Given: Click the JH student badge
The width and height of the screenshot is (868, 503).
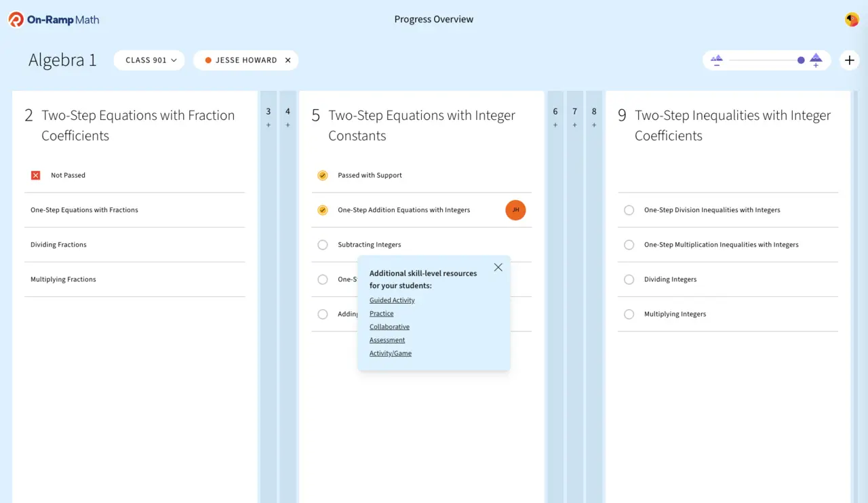Looking at the screenshot, I should pyautogui.click(x=515, y=210).
